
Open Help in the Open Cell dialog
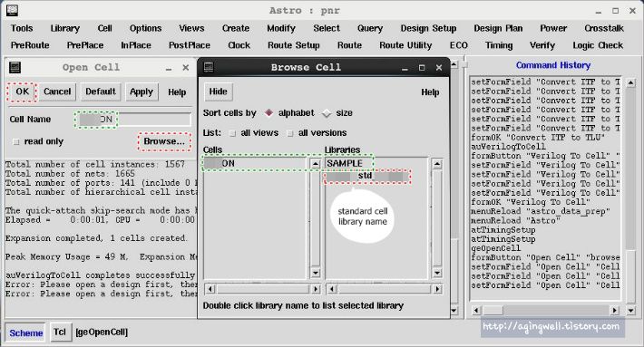(177, 92)
